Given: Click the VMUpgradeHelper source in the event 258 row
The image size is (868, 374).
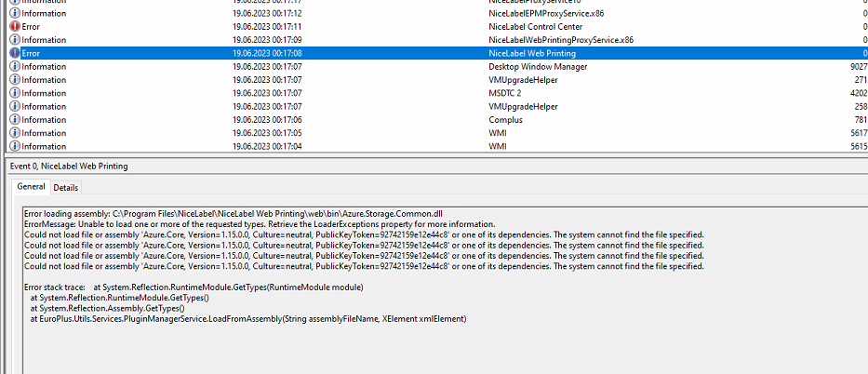Looking at the screenshot, I should pos(523,106).
